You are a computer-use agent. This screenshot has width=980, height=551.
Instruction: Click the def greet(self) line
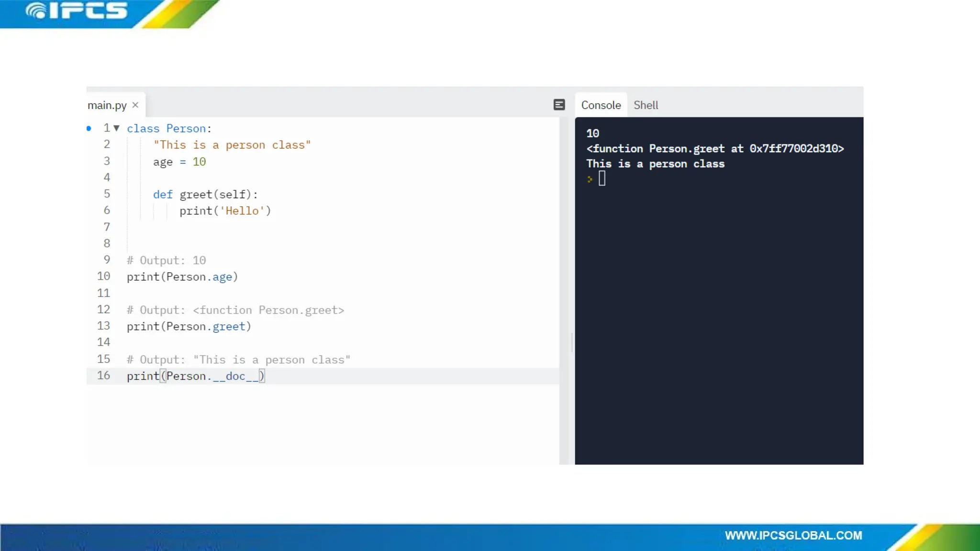coord(205,195)
